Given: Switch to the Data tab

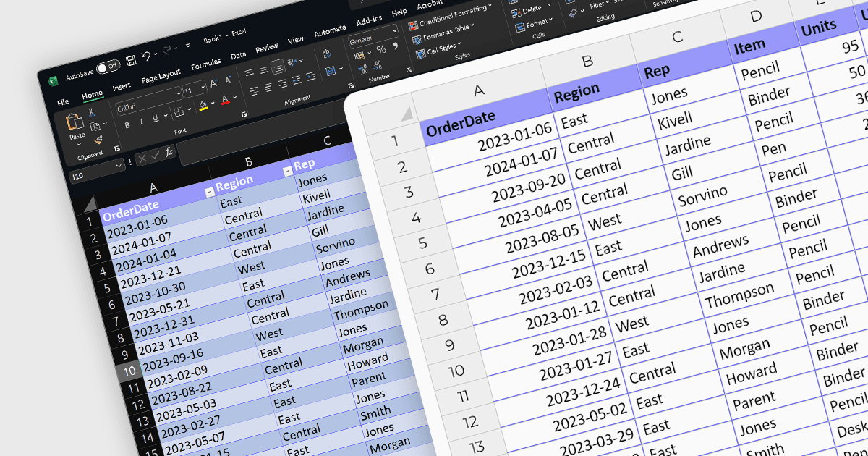Looking at the screenshot, I should (x=238, y=56).
